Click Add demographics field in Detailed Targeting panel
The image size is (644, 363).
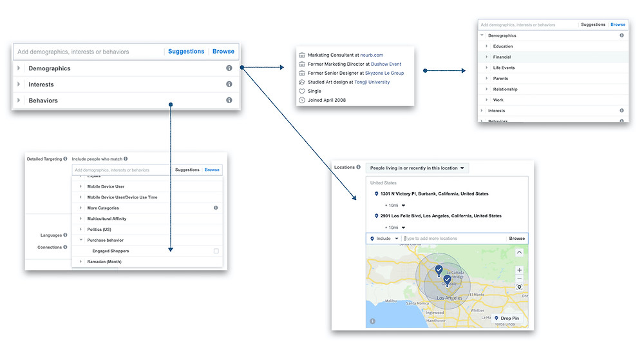coord(122,170)
